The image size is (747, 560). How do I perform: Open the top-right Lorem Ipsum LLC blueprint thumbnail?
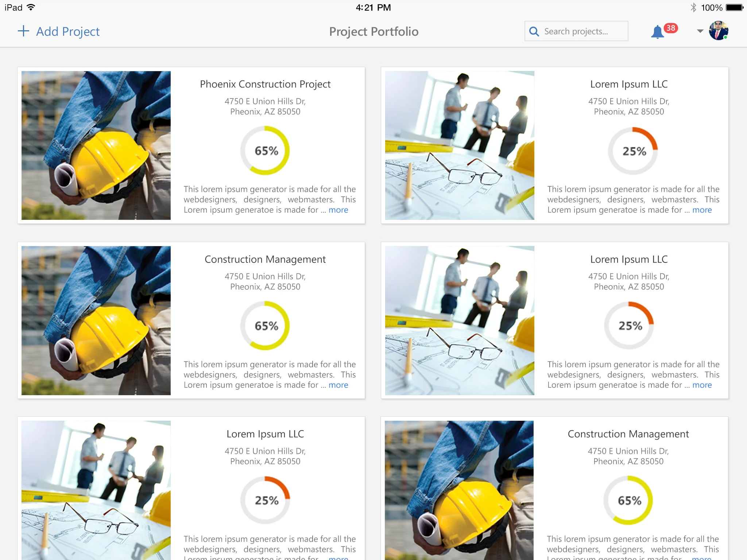pos(460,145)
